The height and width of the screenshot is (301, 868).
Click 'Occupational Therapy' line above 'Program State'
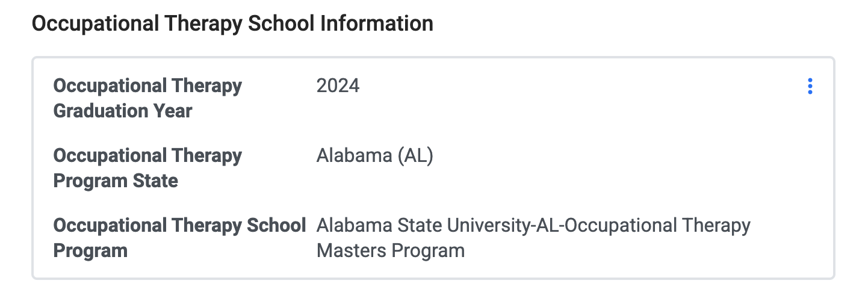coord(147,156)
